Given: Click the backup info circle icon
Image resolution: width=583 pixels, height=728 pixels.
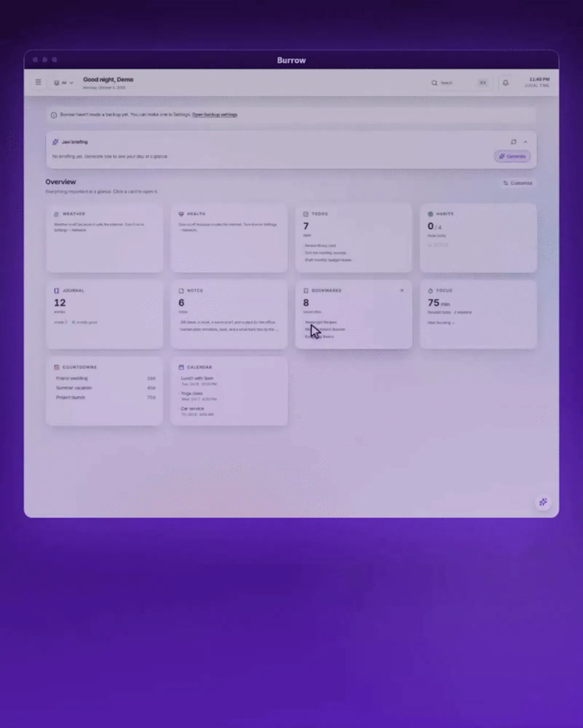Looking at the screenshot, I should [54, 115].
